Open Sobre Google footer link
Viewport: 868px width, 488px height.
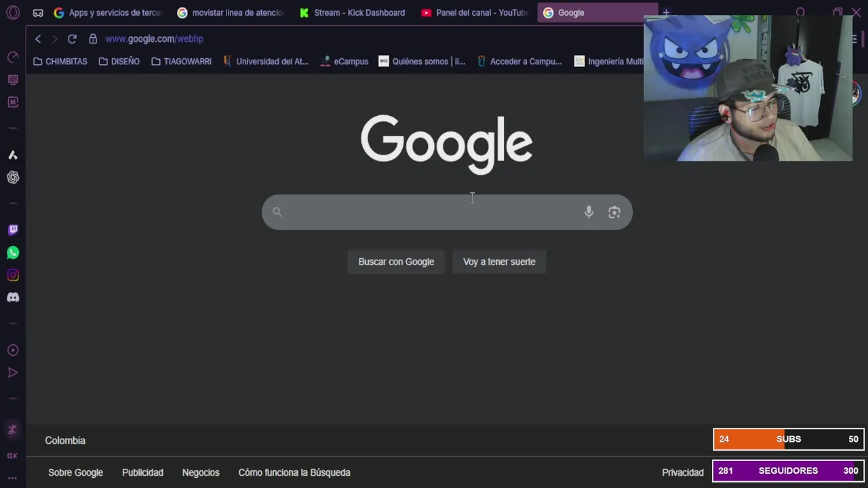click(75, 472)
